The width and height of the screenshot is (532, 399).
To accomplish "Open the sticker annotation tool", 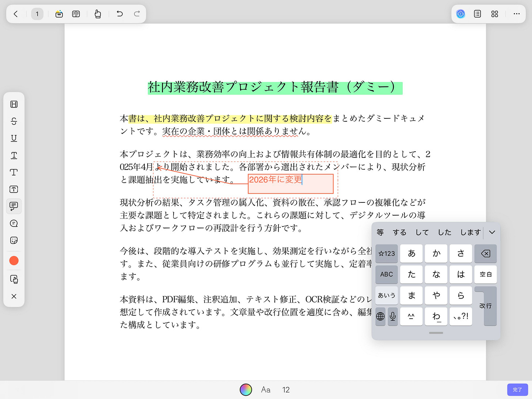I will 14,240.
